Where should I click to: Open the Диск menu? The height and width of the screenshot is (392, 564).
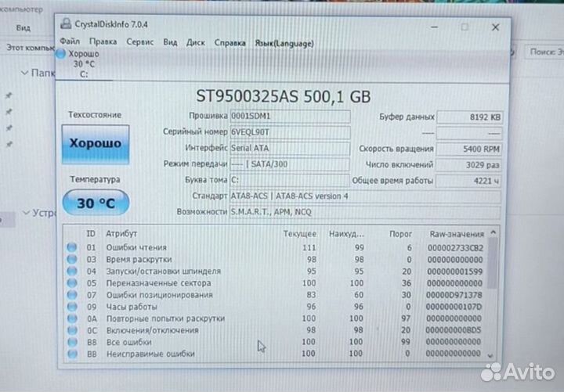click(196, 43)
